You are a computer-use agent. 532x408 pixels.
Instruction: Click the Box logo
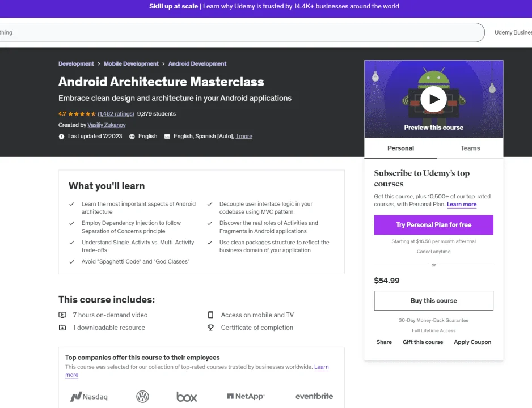[x=187, y=397]
